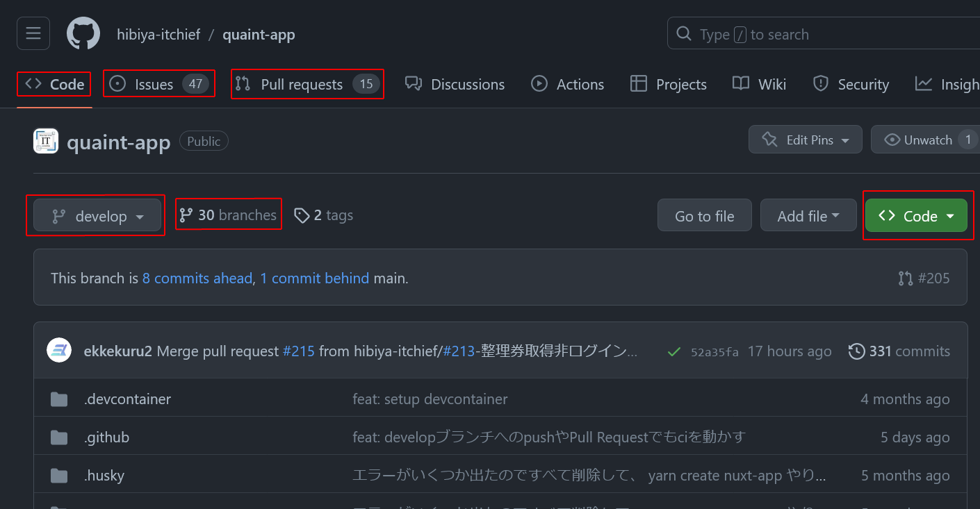Click the quaint-app repository title
Screen dimensions: 980x509
[119, 142]
